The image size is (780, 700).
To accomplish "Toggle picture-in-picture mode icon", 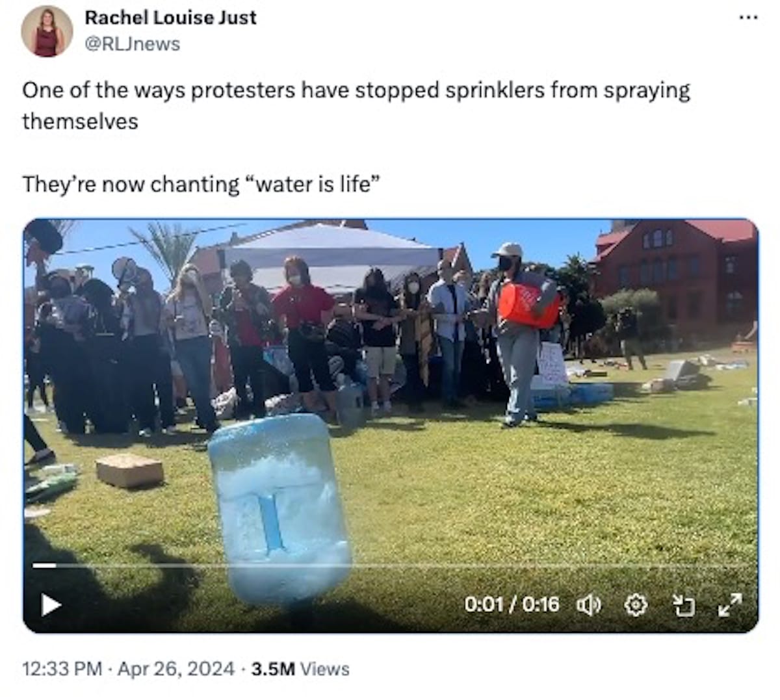I will coord(684,606).
